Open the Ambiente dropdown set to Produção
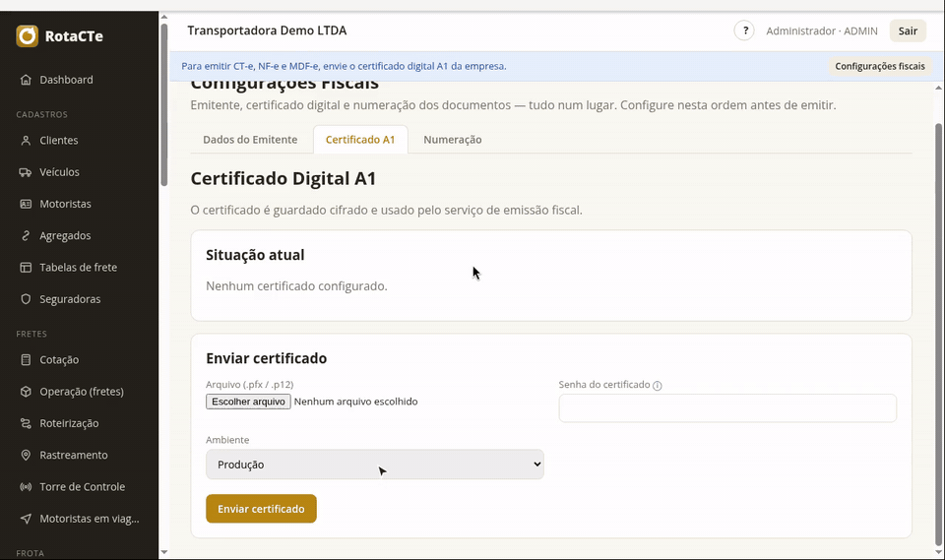This screenshot has width=945, height=560. pyautogui.click(x=375, y=465)
